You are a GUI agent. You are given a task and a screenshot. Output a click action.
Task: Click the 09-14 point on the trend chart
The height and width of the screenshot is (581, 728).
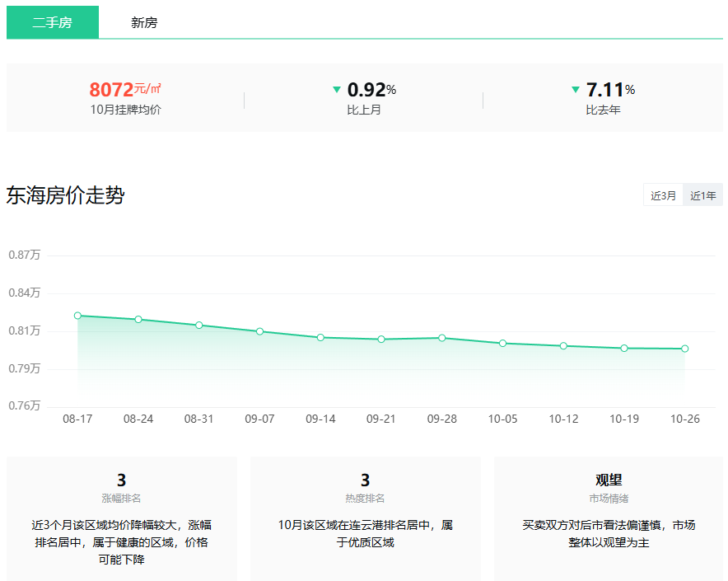pyautogui.click(x=320, y=336)
